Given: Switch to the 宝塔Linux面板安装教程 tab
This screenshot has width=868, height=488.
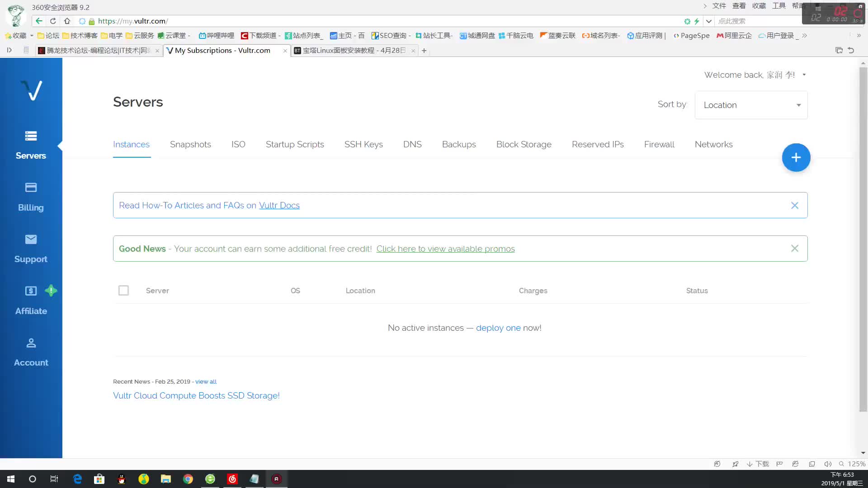Looking at the screenshot, I should (x=354, y=51).
